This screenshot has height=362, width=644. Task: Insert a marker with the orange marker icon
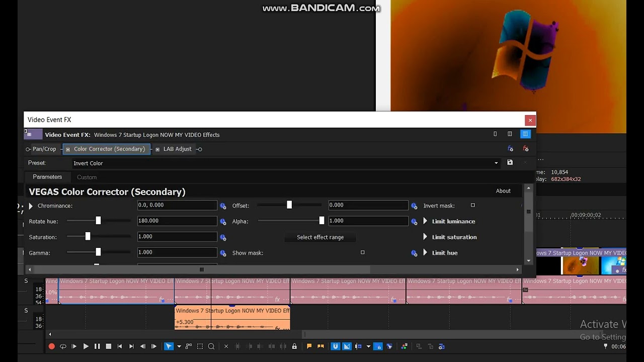tap(309, 346)
